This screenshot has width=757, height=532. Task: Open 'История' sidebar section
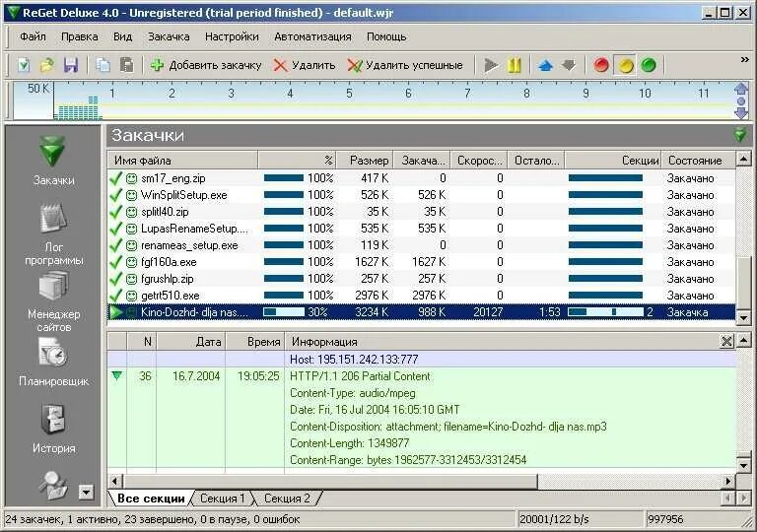(53, 430)
